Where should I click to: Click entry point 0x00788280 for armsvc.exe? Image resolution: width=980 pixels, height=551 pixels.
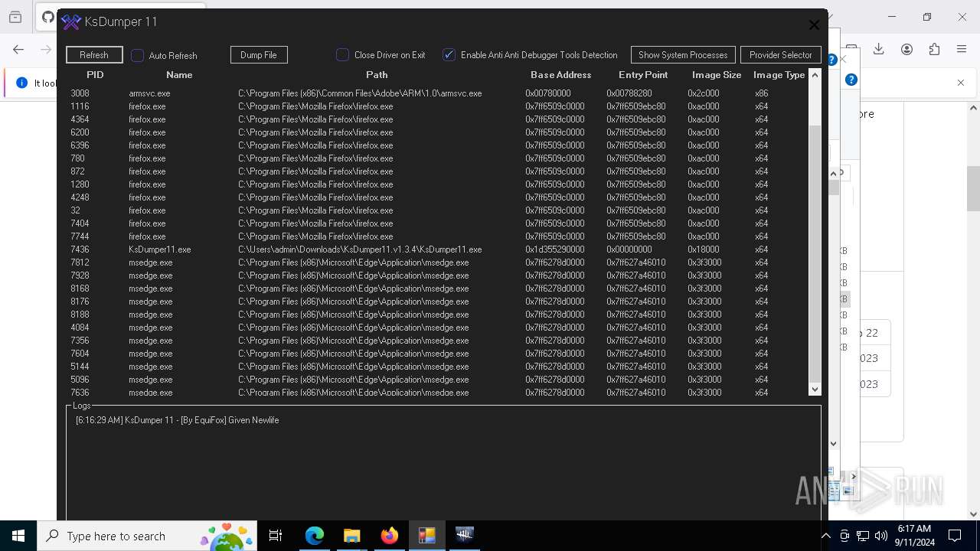629,93
